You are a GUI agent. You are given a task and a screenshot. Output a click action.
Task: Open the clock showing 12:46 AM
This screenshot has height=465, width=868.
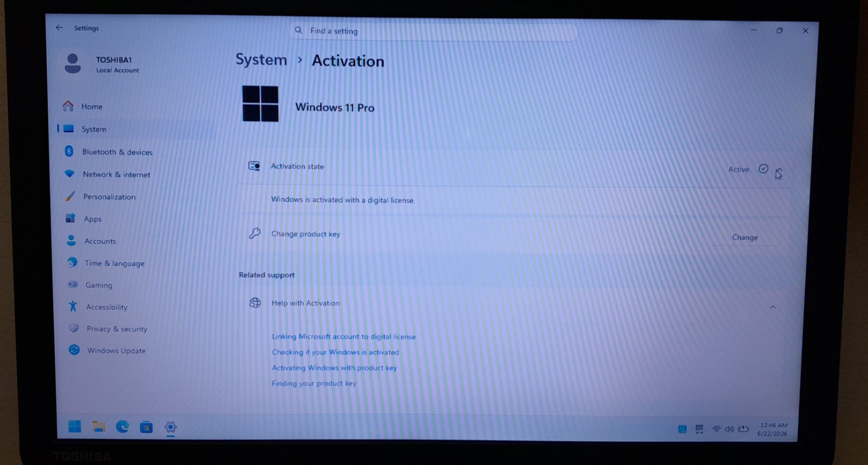[773, 429]
